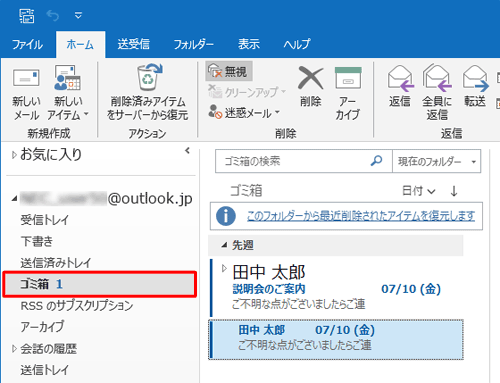Create a new mail with 新しいメール
This screenshot has width=500, height=383.
coord(26,93)
